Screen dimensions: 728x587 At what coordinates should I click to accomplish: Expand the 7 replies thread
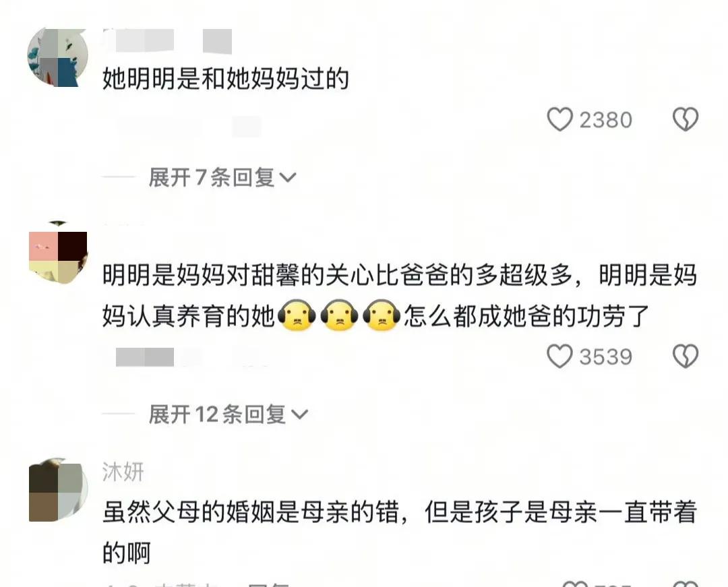222,177
